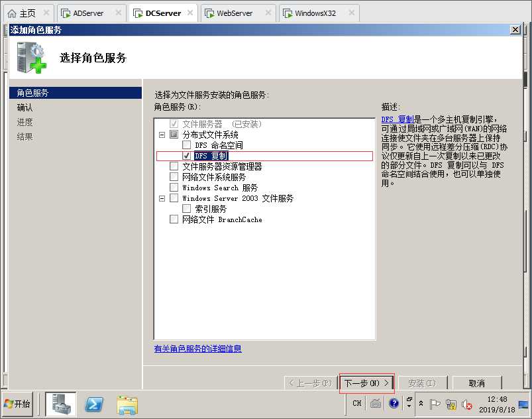
Task: Toggle the 分布式文件系统 checkbox
Action: coord(174,135)
